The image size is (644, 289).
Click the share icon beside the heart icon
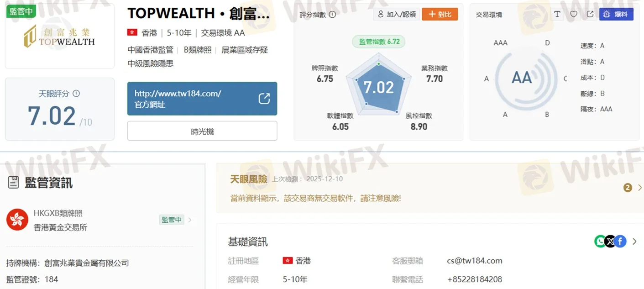590,14
